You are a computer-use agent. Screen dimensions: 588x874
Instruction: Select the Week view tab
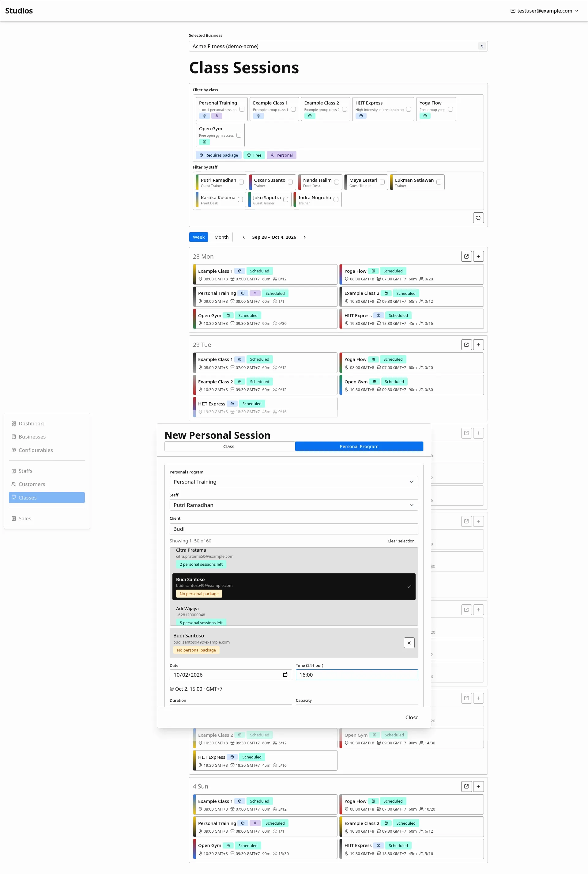[x=199, y=237]
